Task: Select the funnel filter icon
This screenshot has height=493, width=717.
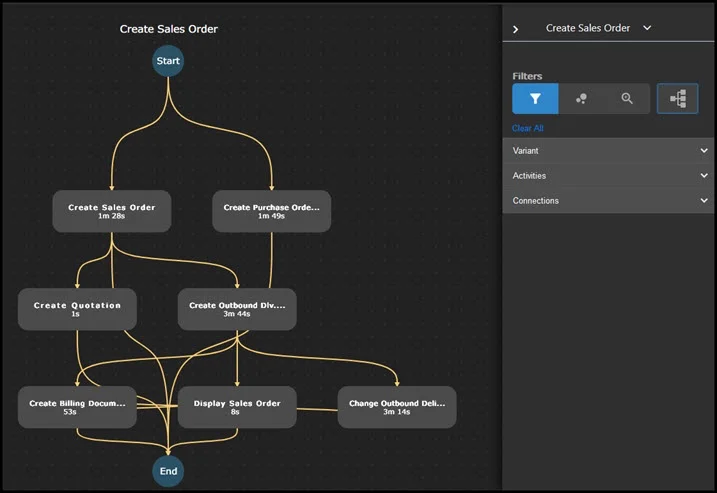Action: (x=535, y=99)
